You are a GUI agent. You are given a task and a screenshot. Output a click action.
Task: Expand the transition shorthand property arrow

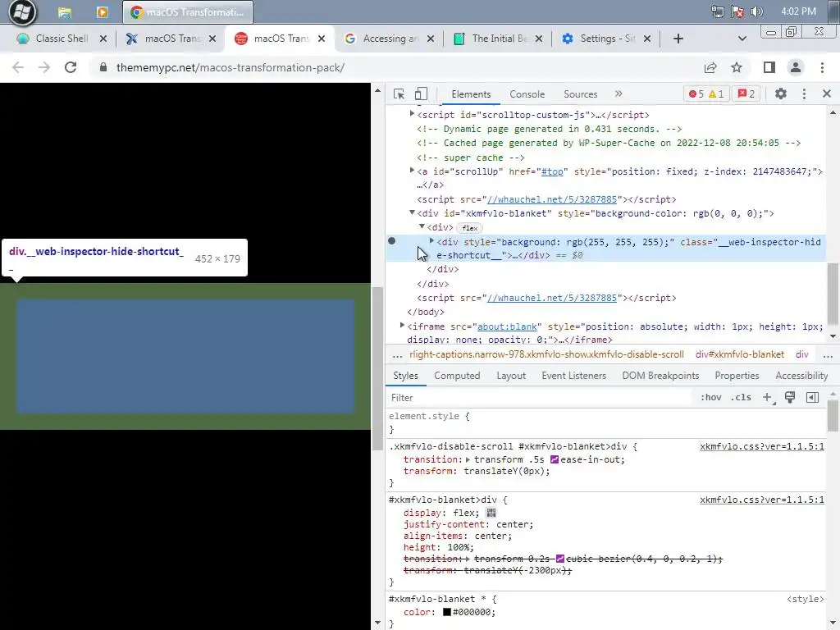tap(468, 459)
